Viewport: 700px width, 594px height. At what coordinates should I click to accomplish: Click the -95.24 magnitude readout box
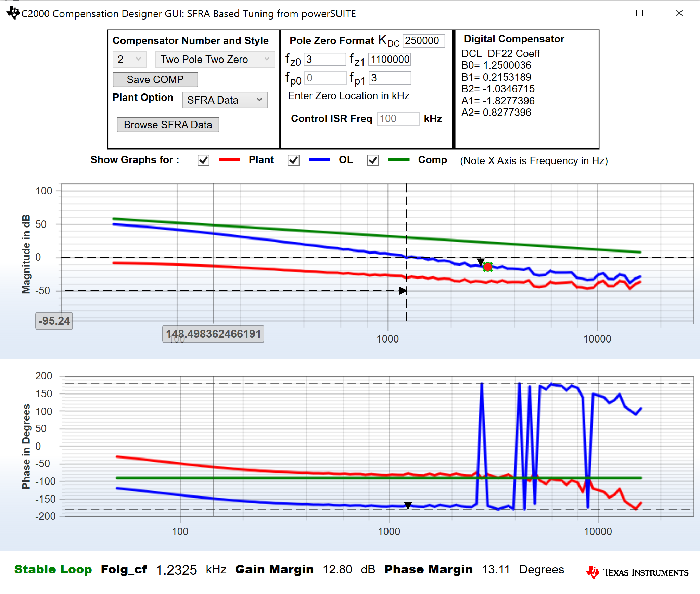[54, 321]
